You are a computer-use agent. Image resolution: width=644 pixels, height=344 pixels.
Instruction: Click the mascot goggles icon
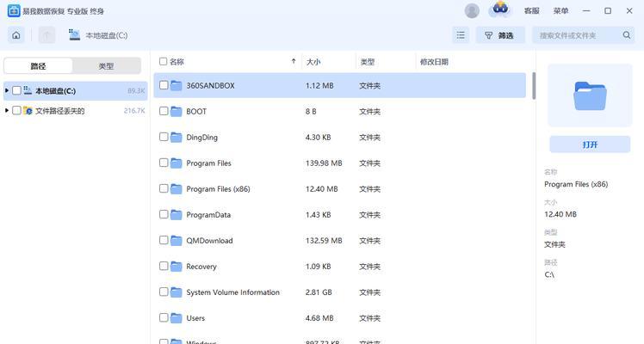point(500,9)
